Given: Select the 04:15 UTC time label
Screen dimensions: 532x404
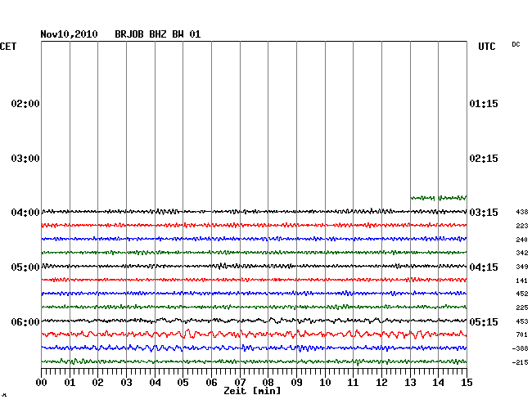Looking at the screenshot, I should pos(484,267).
